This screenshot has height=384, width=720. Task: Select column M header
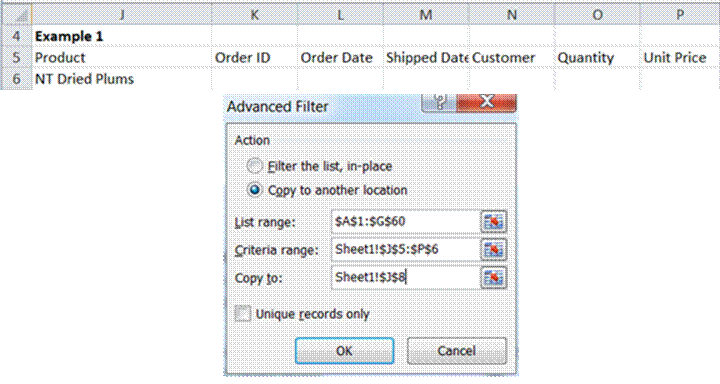[426, 15]
